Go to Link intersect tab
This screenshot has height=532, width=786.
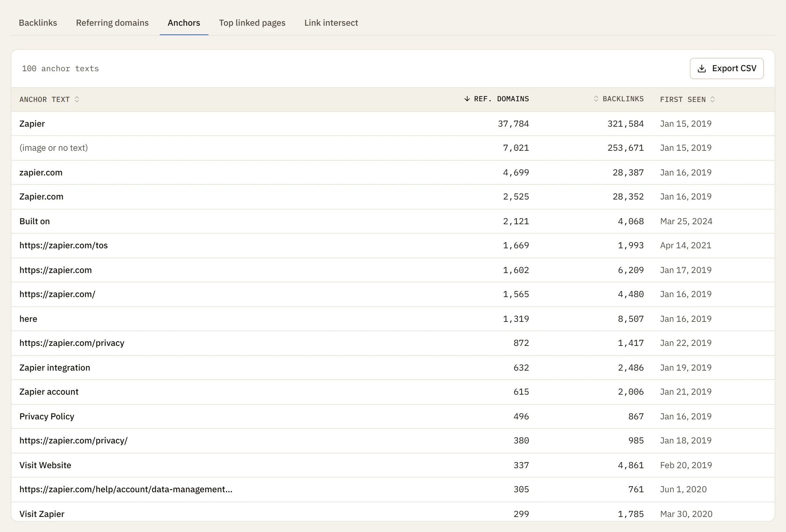331,23
